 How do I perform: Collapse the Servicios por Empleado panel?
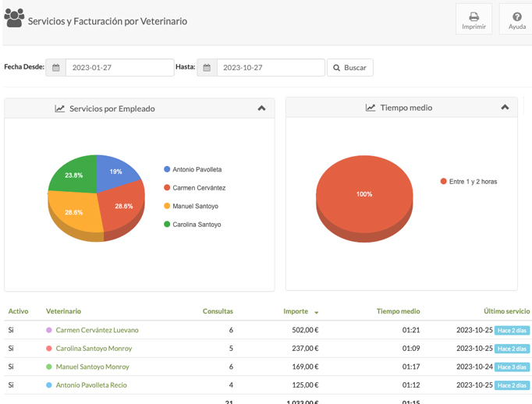tap(261, 108)
